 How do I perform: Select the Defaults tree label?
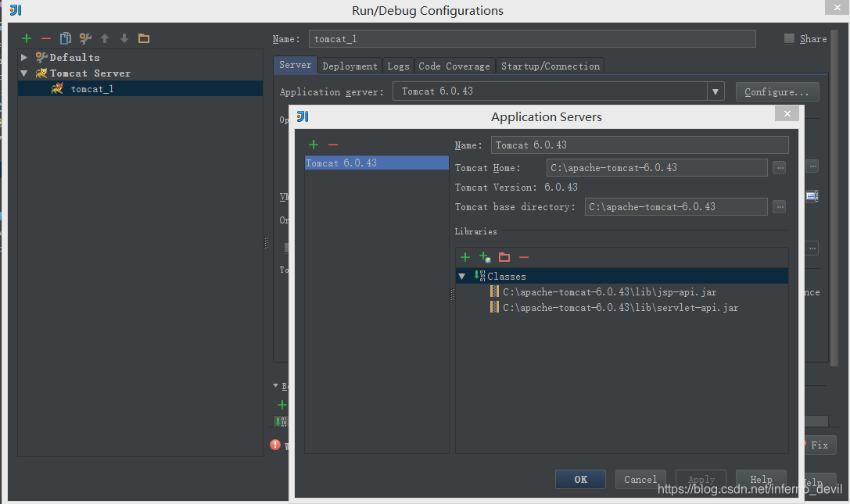coord(74,58)
